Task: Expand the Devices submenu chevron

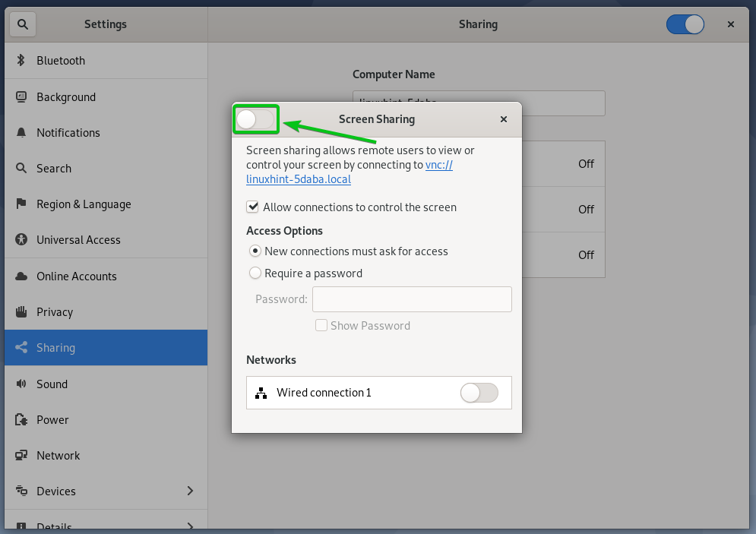Action: pos(190,491)
